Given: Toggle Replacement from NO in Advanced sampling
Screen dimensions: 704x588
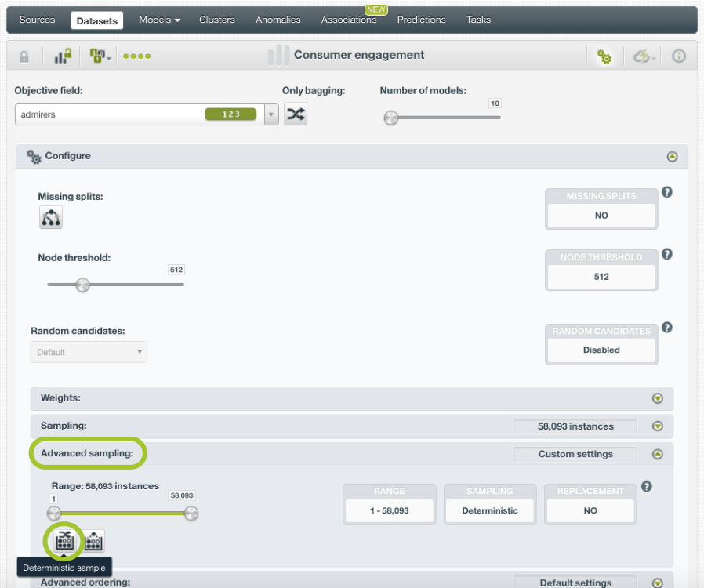Looking at the screenshot, I should [590, 510].
